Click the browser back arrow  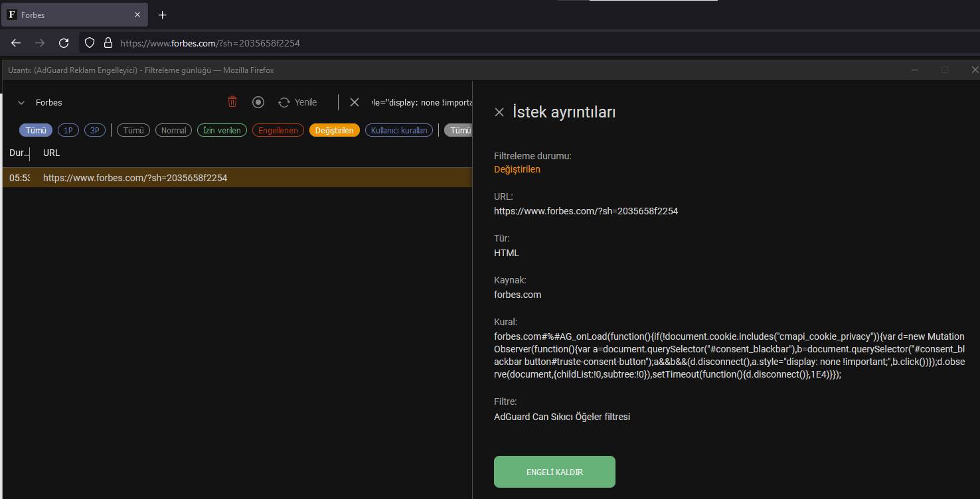pyautogui.click(x=15, y=42)
